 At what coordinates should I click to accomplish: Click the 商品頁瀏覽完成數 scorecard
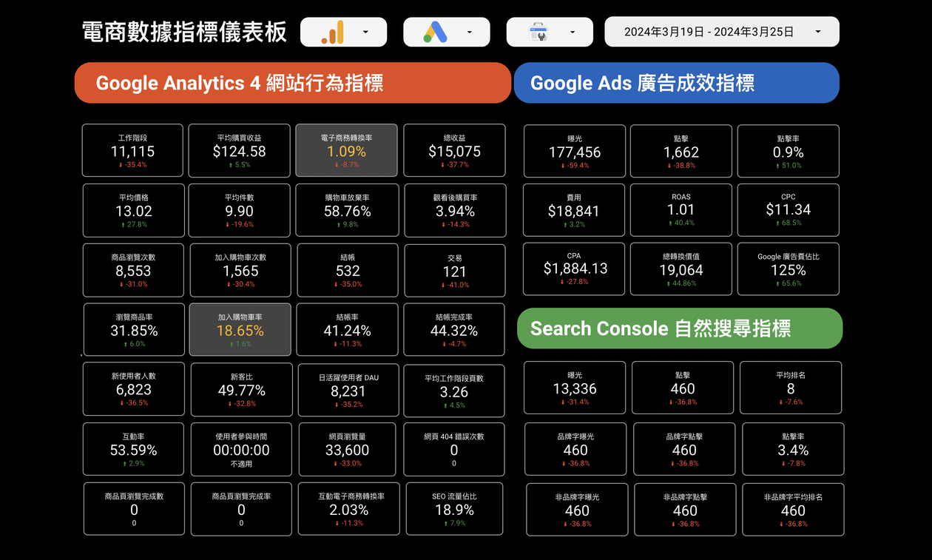[134, 509]
